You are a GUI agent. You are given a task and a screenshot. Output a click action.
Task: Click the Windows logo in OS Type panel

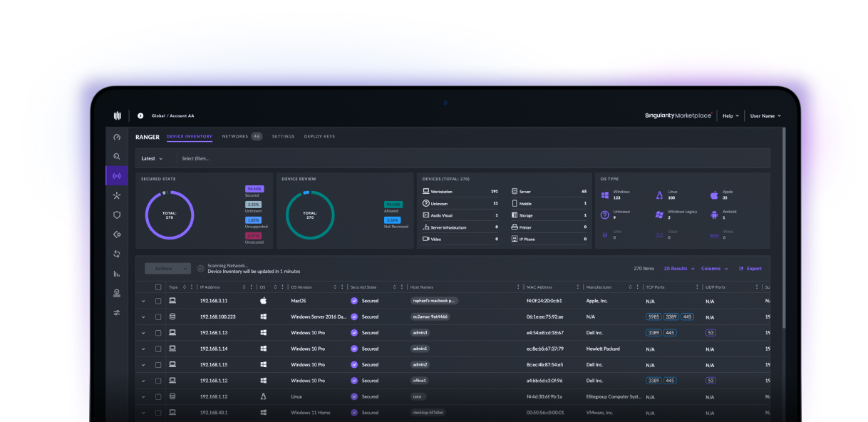[605, 195]
